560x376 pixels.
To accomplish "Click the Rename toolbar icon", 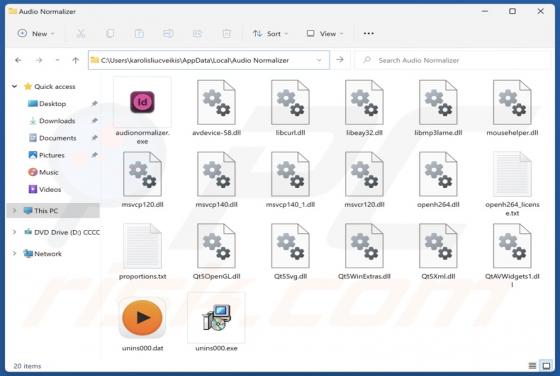I will [168, 34].
